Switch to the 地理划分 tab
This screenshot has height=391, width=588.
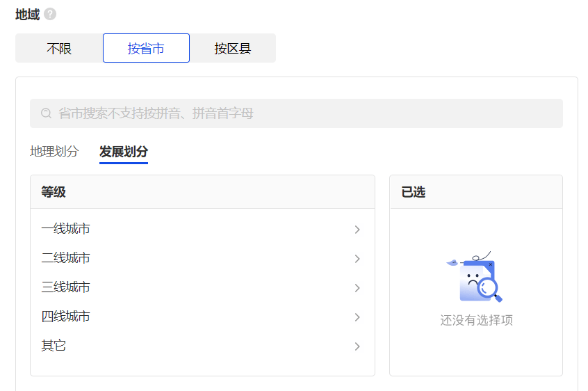pyautogui.click(x=54, y=151)
